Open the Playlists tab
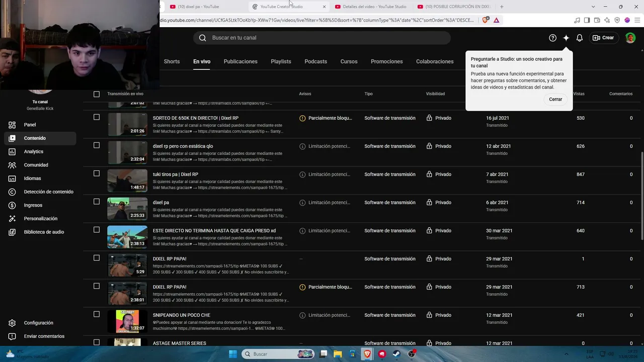 (281, 61)
